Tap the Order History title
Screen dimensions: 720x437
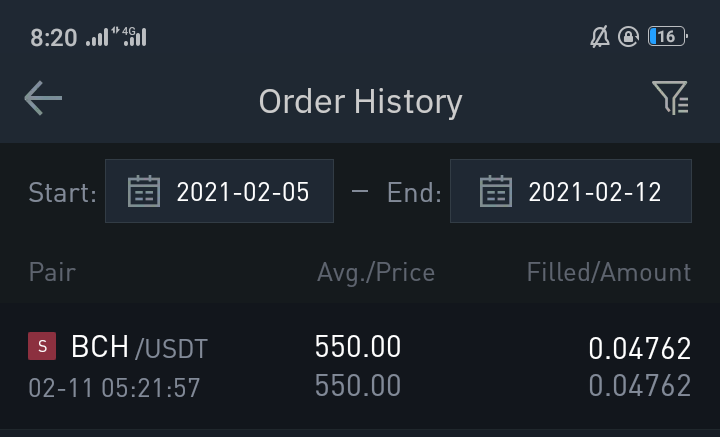pyautogui.click(x=360, y=101)
